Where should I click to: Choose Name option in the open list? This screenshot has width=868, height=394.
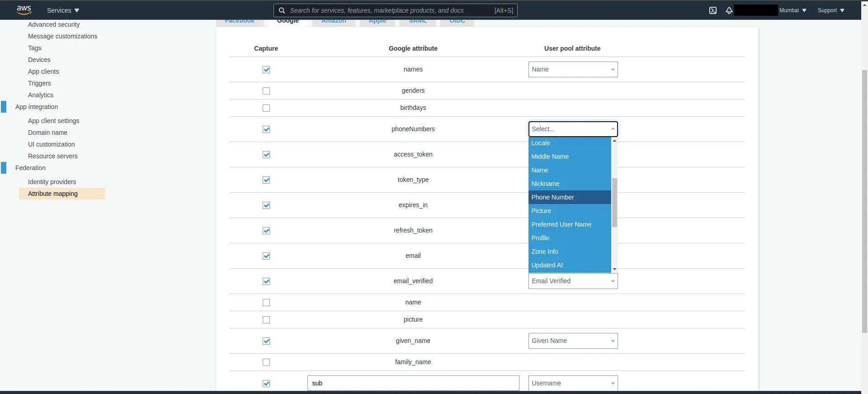pos(570,170)
